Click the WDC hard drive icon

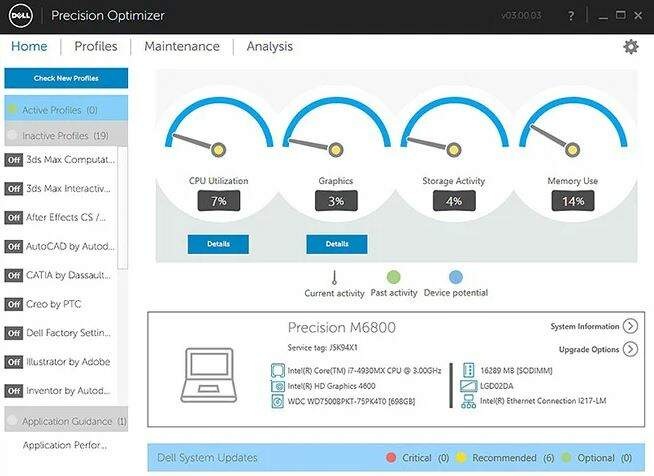coord(277,401)
